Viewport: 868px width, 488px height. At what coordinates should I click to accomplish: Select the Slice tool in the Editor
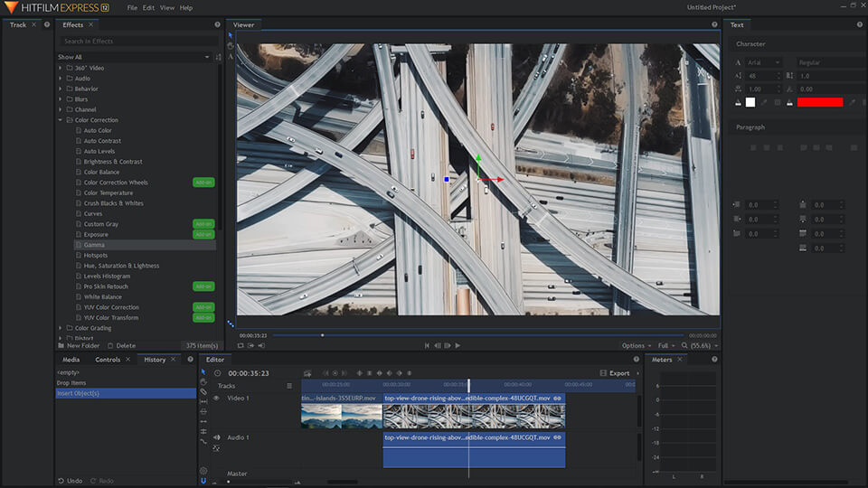pyautogui.click(x=203, y=392)
